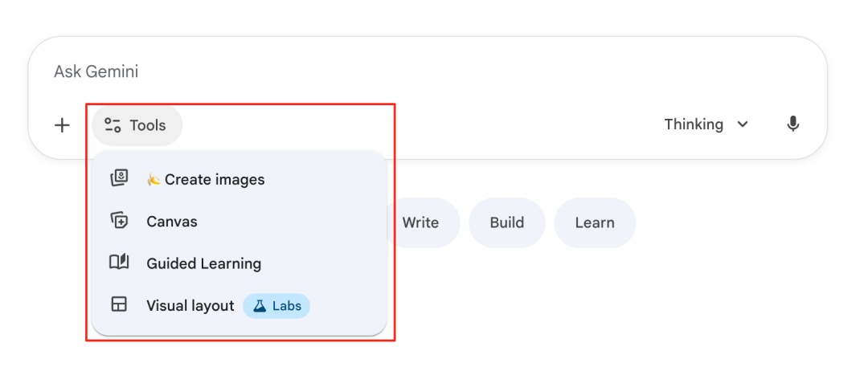Click the open book Guided Learning icon
The width and height of the screenshot is (868, 367).
tap(119, 263)
